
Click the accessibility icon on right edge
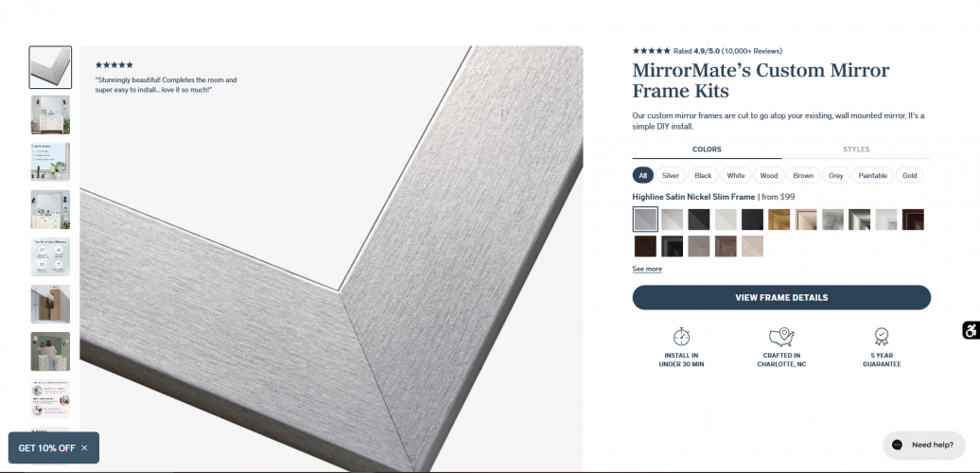tap(971, 330)
